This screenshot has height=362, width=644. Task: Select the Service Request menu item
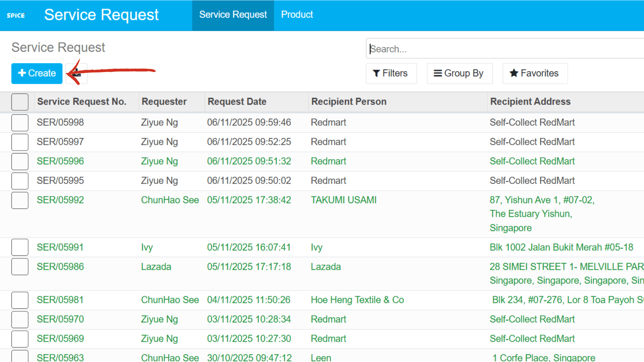click(x=233, y=14)
